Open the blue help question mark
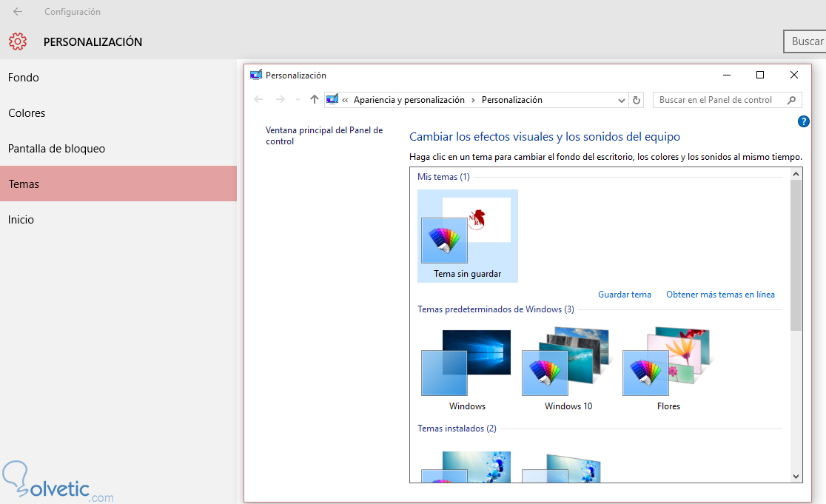The image size is (826, 504). (803, 121)
